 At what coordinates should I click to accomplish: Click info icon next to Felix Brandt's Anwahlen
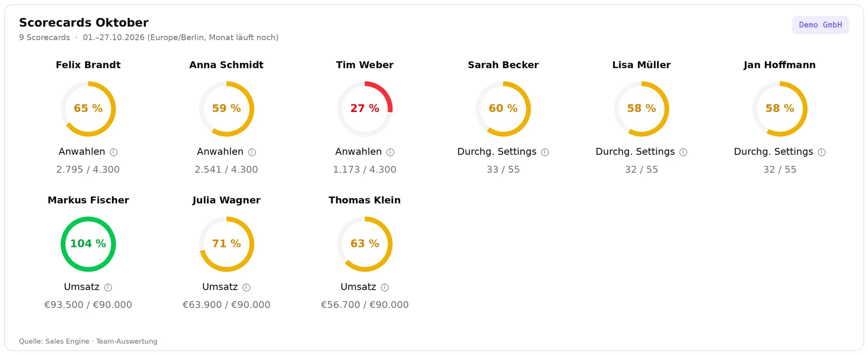tap(114, 152)
